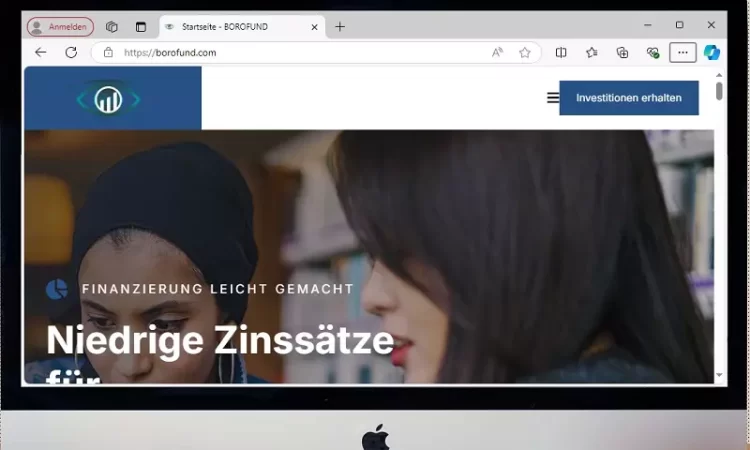Close the Startseite - BOROFUND tab
Image resolution: width=750 pixels, height=450 pixels.
(x=314, y=27)
